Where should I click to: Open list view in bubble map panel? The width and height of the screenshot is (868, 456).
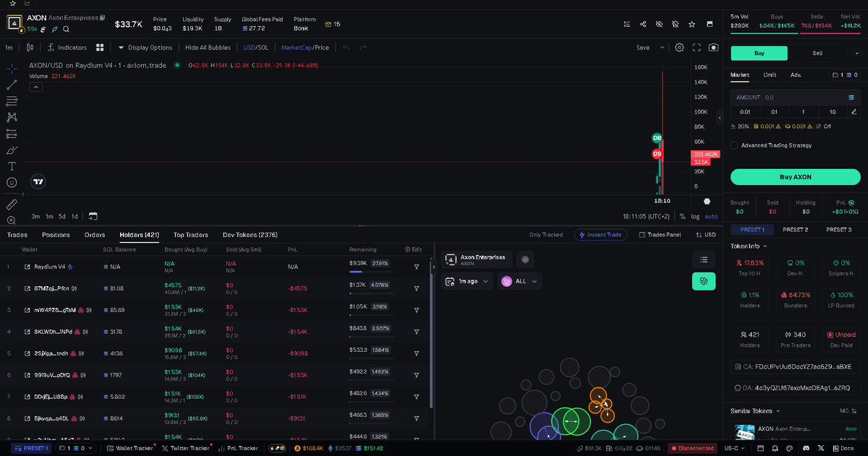[704, 259]
